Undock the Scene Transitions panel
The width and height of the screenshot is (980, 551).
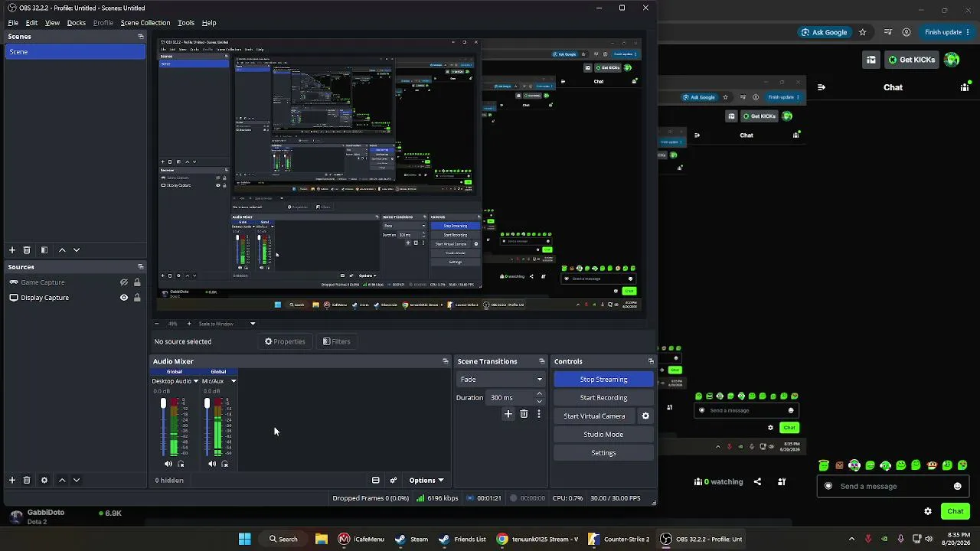542,361
